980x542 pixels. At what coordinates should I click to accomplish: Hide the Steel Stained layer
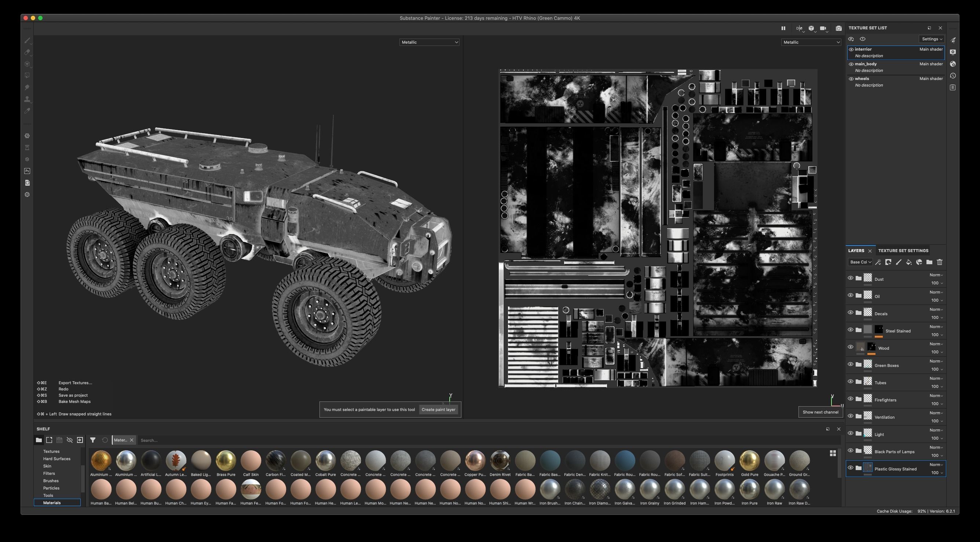click(x=850, y=330)
